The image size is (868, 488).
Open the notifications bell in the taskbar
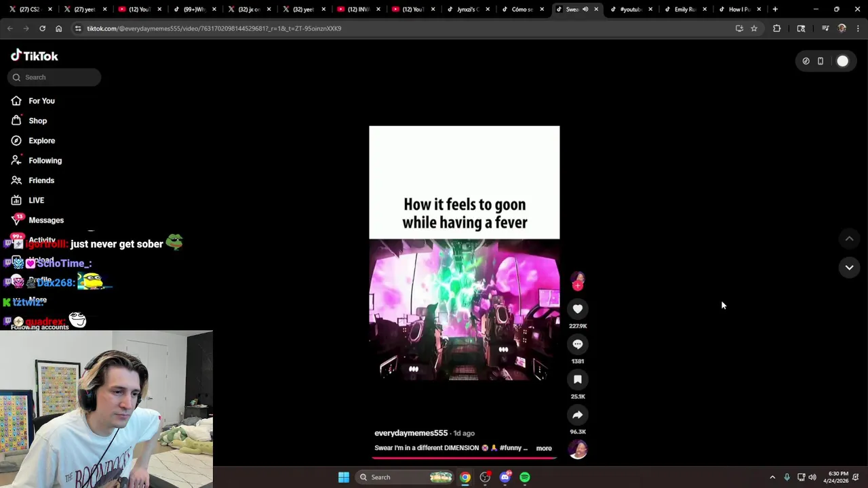856,477
